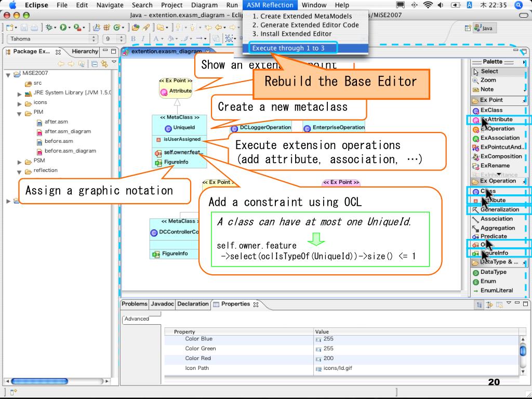Switch to the Declaration tab
532x399 pixels.
193,303
